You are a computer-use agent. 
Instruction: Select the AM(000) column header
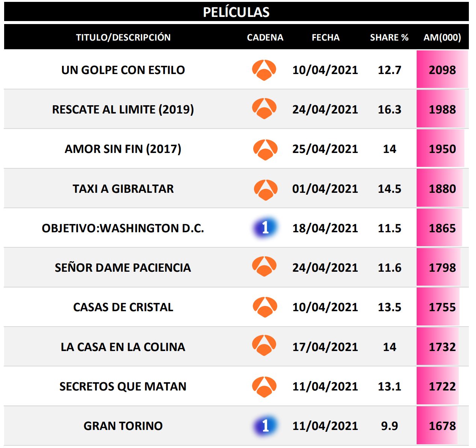click(x=442, y=38)
